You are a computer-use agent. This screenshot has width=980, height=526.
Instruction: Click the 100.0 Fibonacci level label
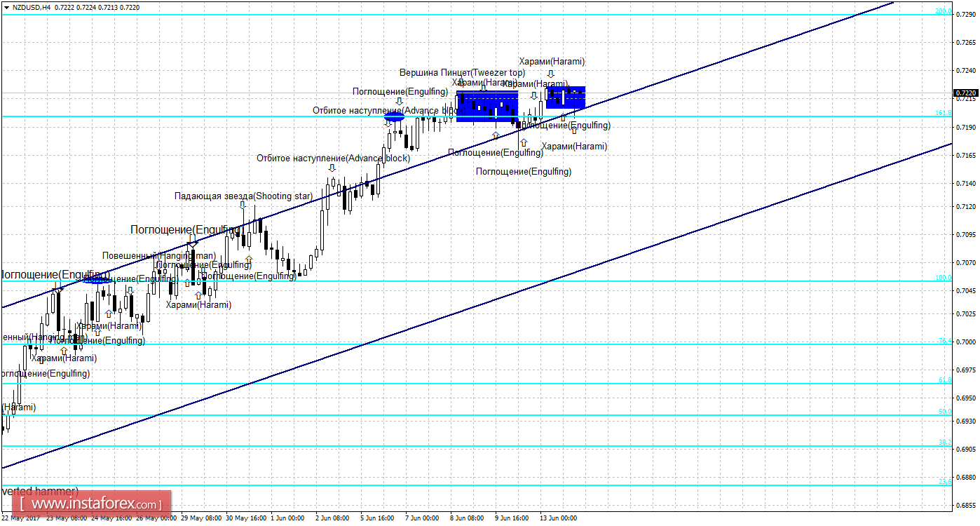click(944, 278)
